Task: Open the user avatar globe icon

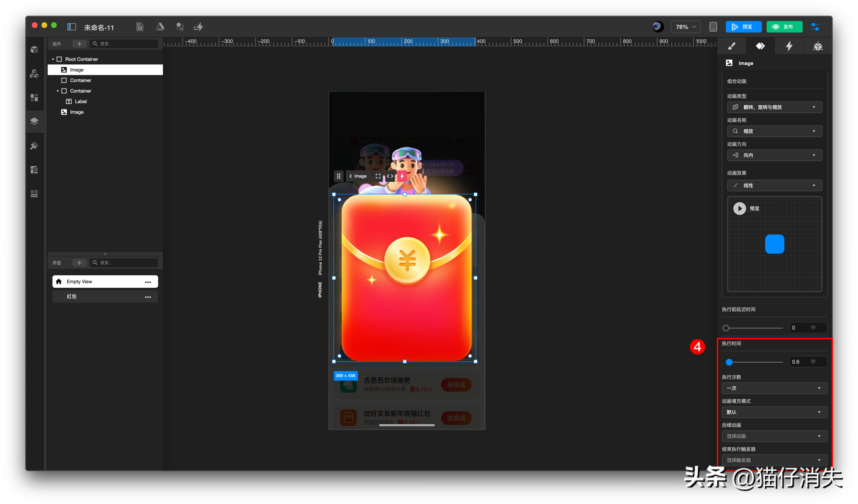Action: [x=658, y=27]
